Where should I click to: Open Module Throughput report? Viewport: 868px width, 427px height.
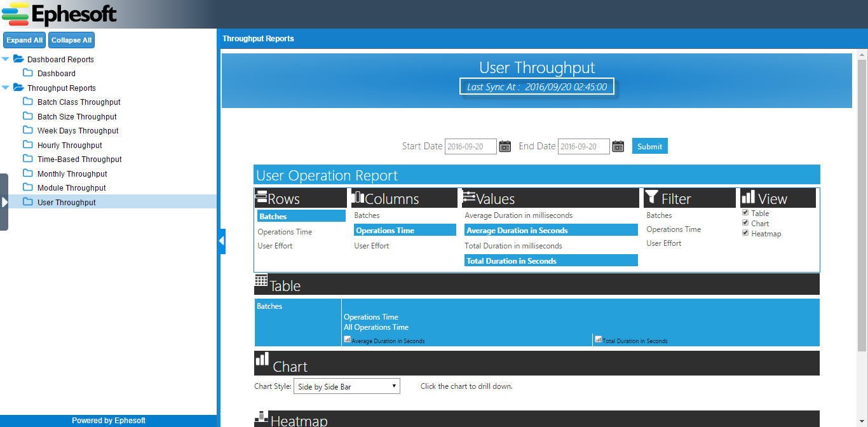pos(72,187)
